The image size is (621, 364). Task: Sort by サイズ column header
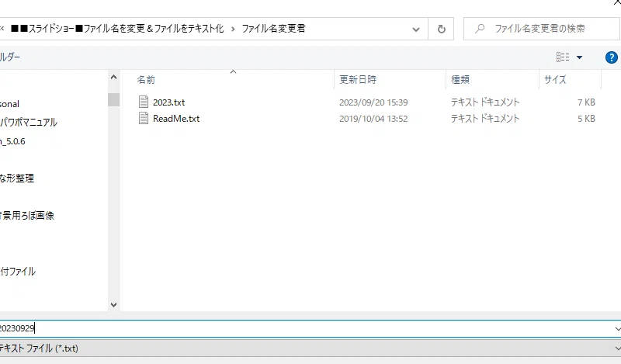[x=555, y=80]
